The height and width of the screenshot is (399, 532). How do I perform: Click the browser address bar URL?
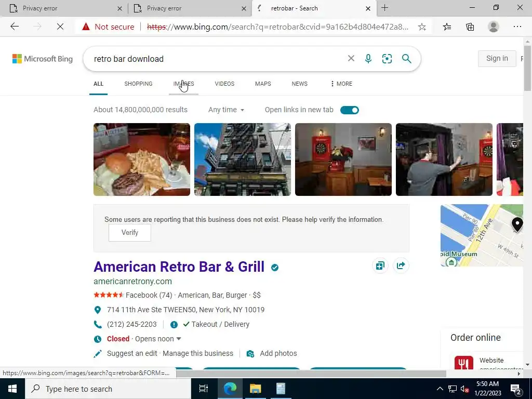point(277,27)
